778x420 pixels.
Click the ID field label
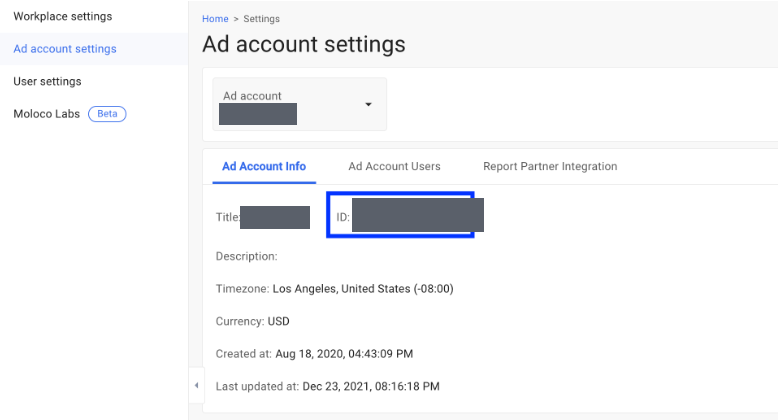click(343, 217)
